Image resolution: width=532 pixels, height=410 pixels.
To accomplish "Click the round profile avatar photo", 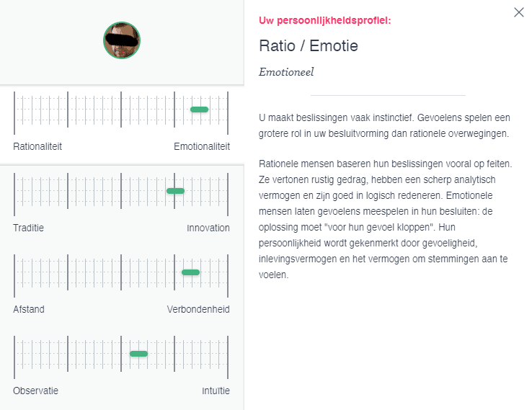I will coord(122,40).
